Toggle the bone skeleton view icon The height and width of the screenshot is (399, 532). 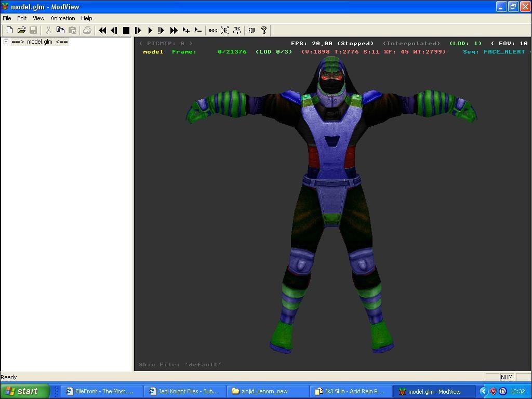pos(225,31)
